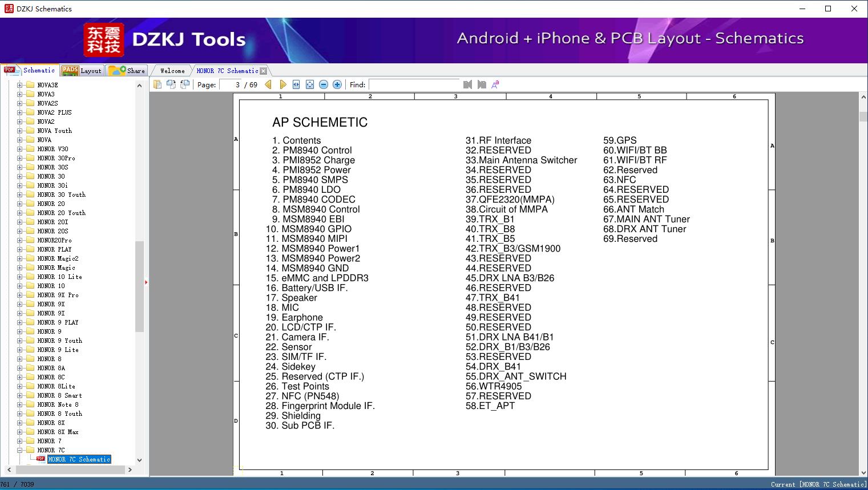Select HONOR PLAY in the tree
The image size is (868, 490).
(54, 249)
